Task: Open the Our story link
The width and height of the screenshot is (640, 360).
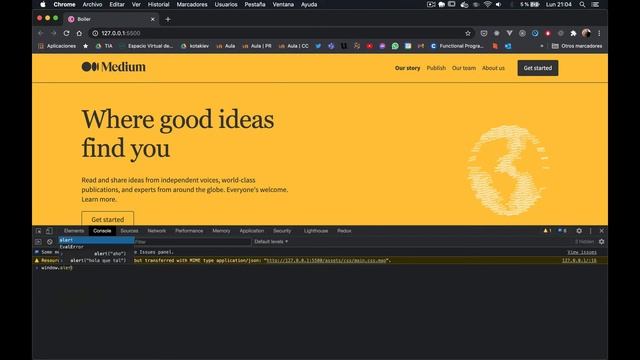Action: pos(407,68)
